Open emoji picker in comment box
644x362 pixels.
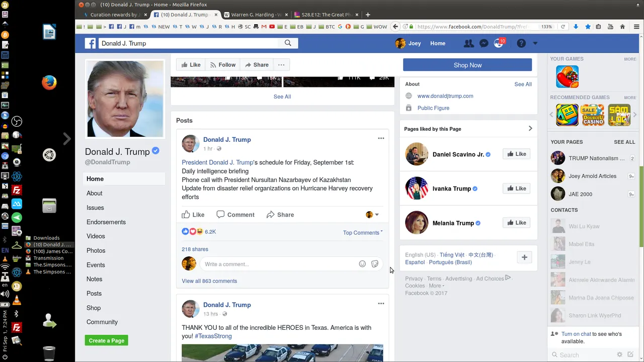coord(362,264)
